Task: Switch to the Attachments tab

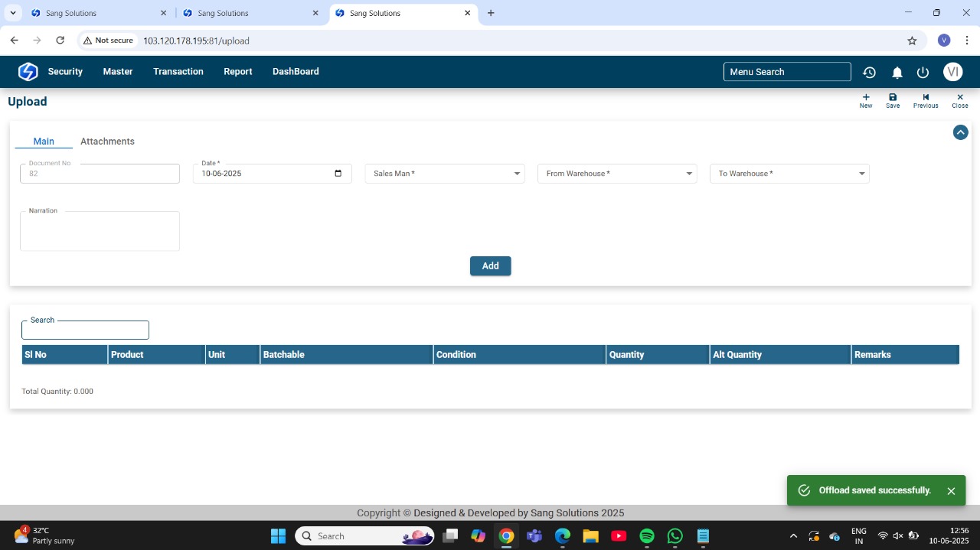Action: (107, 142)
